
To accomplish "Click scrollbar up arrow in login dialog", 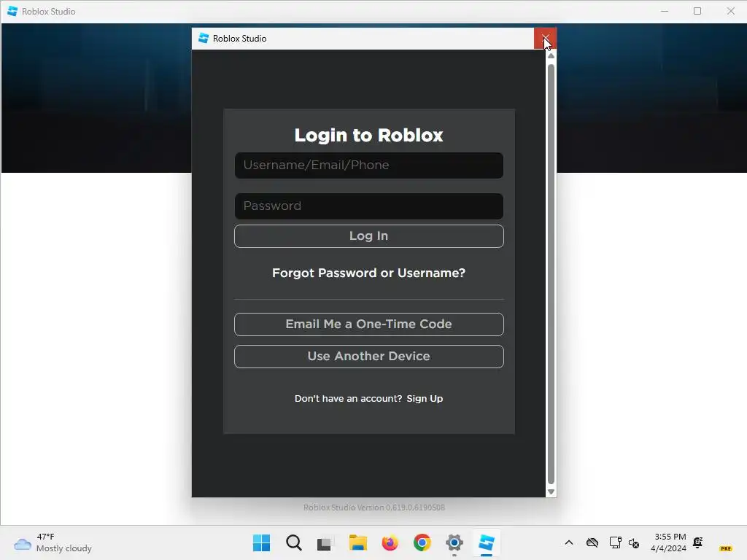I will tap(551, 56).
